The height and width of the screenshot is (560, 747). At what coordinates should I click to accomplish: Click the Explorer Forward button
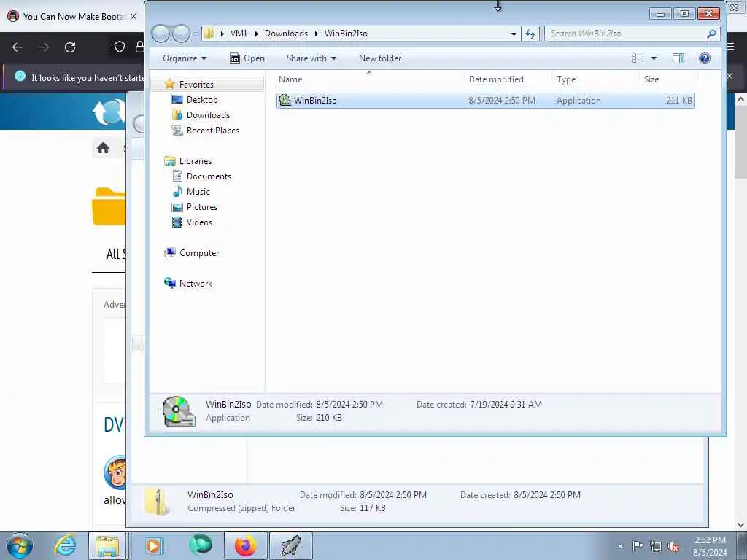click(x=181, y=34)
